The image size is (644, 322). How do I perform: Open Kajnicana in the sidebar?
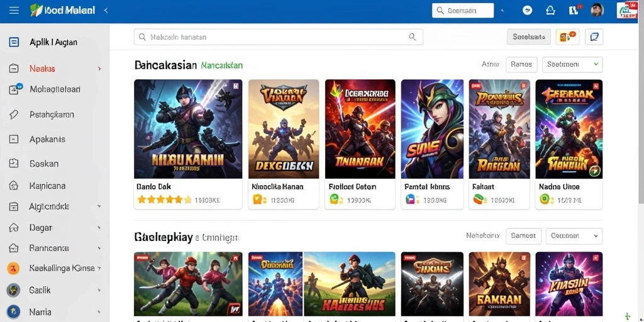[x=47, y=186]
